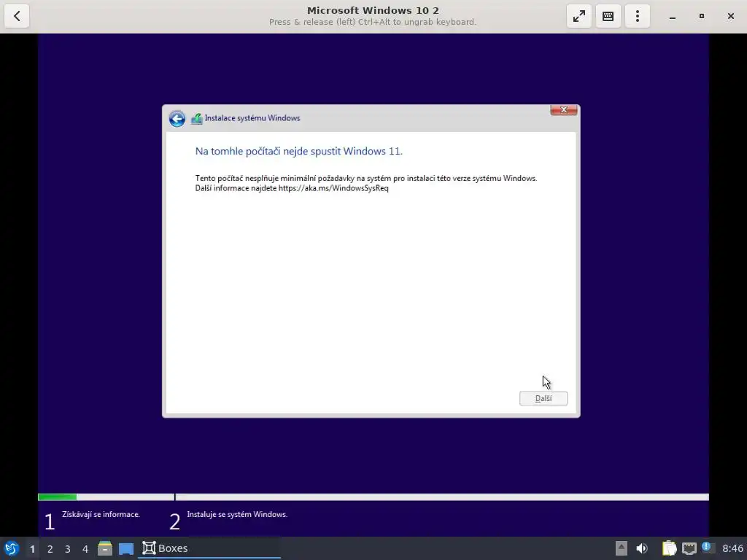Switch to workspace 2

click(x=50, y=549)
